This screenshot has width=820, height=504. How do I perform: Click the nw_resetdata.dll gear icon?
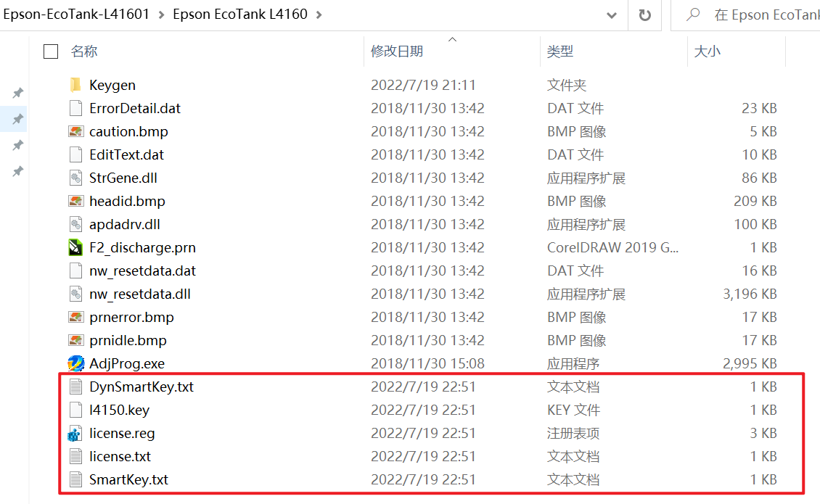click(x=75, y=294)
